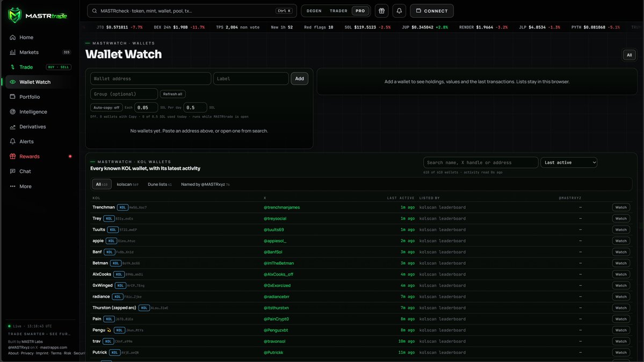Select the kolscan tab
Screen dimensions: 644x362
tap(127, 185)
